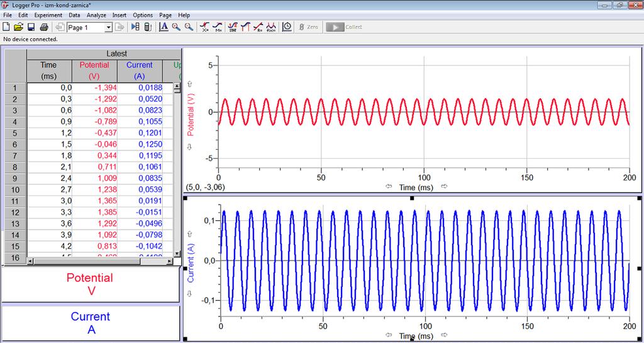
Task: Select the Time (ms) column header
Action: [x=49, y=70]
